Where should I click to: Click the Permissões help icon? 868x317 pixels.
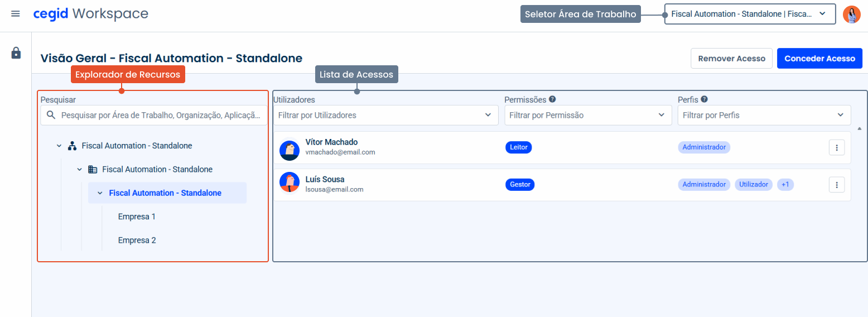tap(552, 99)
